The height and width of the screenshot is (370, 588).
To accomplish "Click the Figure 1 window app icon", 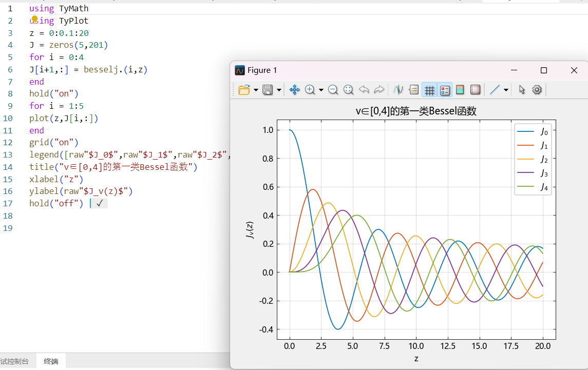I will (240, 70).
